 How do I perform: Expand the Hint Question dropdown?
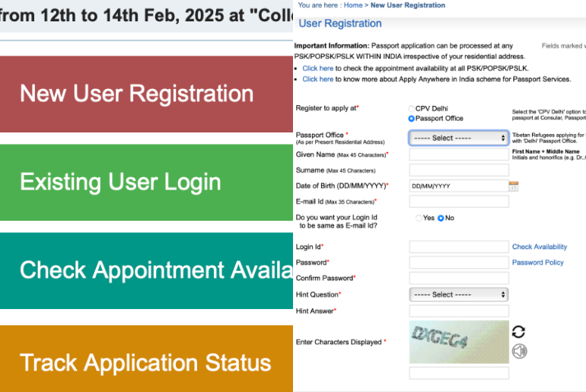pos(458,295)
